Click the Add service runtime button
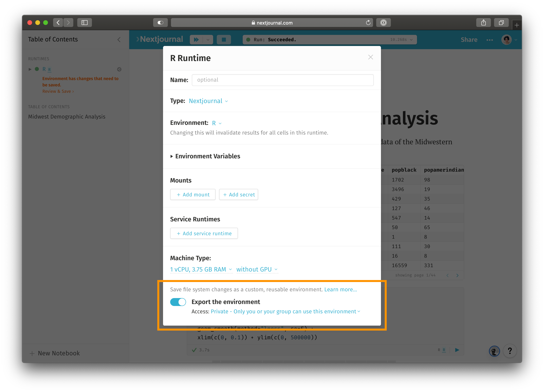This screenshot has height=392, width=544. (x=204, y=233)
